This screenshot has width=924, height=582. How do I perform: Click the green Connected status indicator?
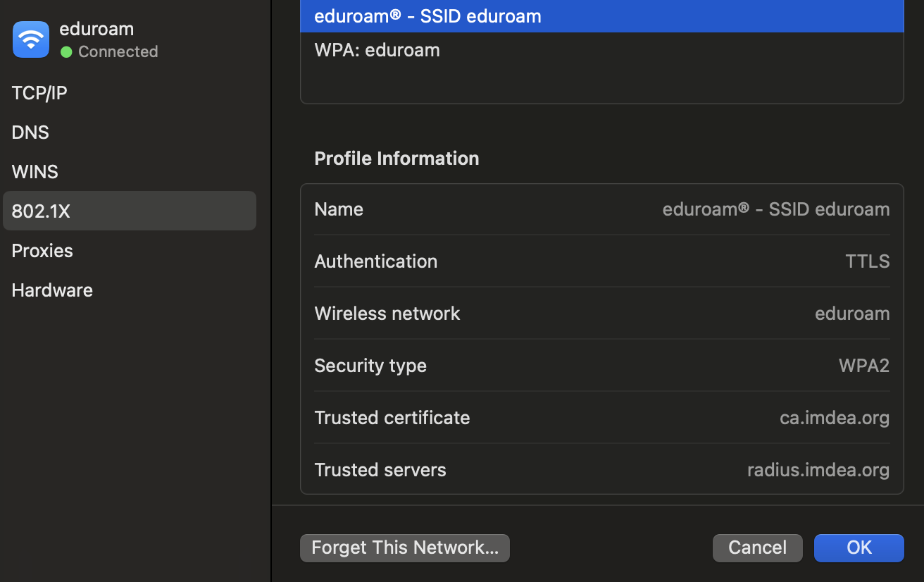(x=66, y=51)
